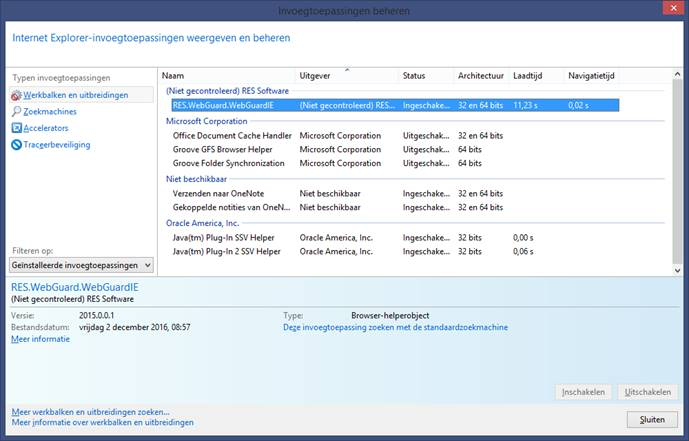The width and height of the screenshot is (689, 441).
Task: Click scrollbar down arrow in add-on list
Action: click(677, 271)
